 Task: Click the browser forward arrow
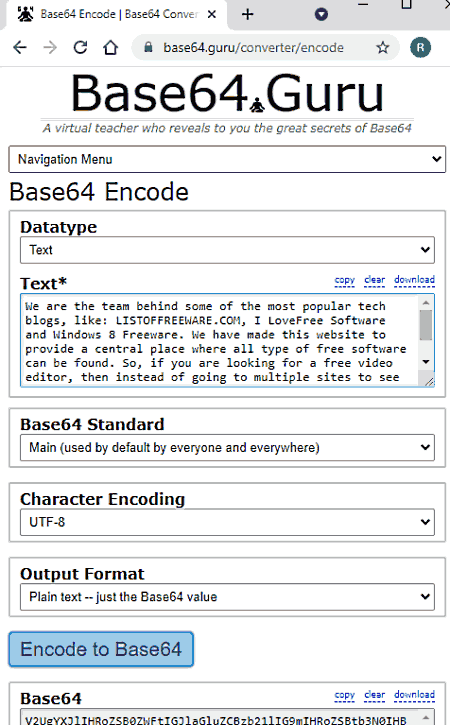[x=50, y=48]
